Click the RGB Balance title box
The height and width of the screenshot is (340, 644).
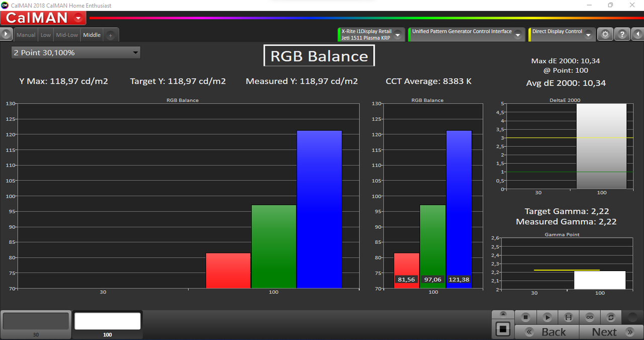(319, 56)
